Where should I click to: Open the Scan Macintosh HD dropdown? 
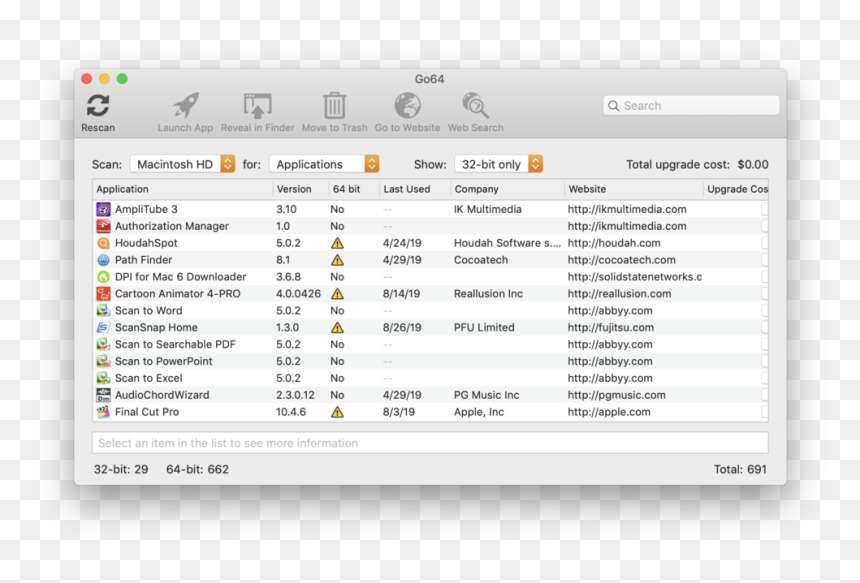point(183,164)
